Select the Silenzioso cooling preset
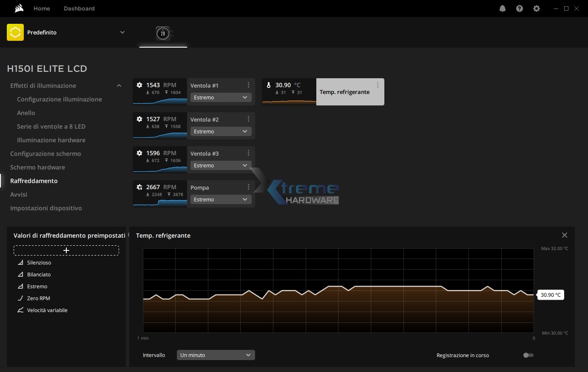 click(x=39, y=263)
